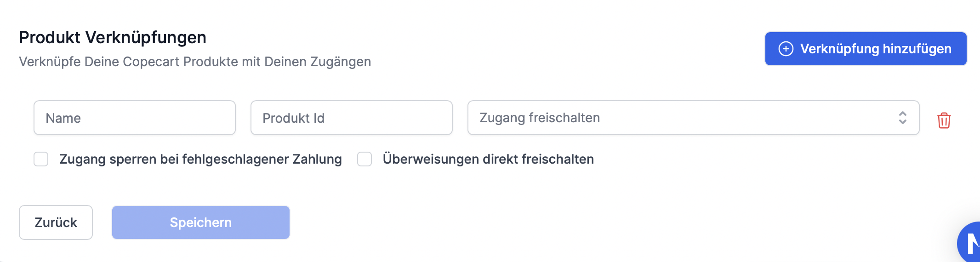
Task: Click the 'Überweisungen direkt freischalten' label text
Action: pos(488,159)
